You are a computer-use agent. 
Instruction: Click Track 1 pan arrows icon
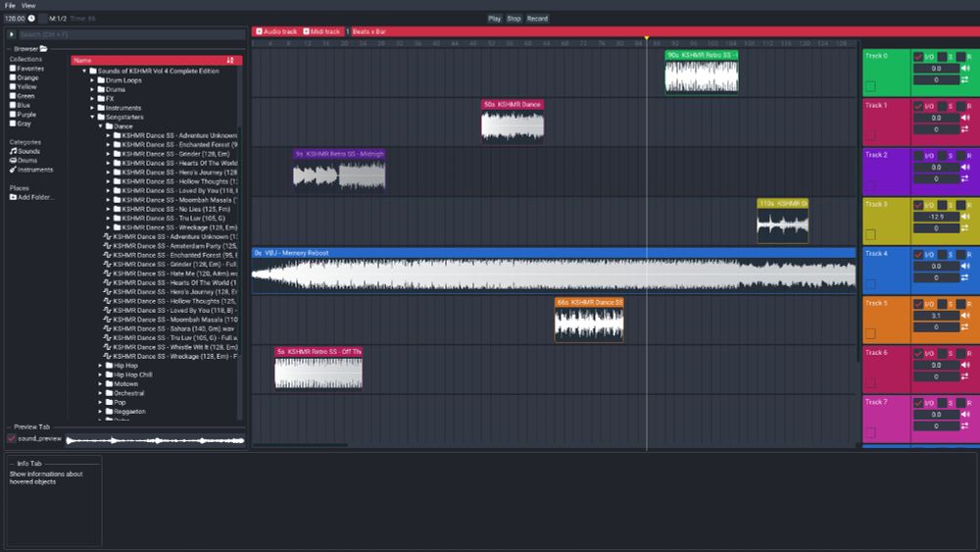pyautogui.click(x=965, y=129)
